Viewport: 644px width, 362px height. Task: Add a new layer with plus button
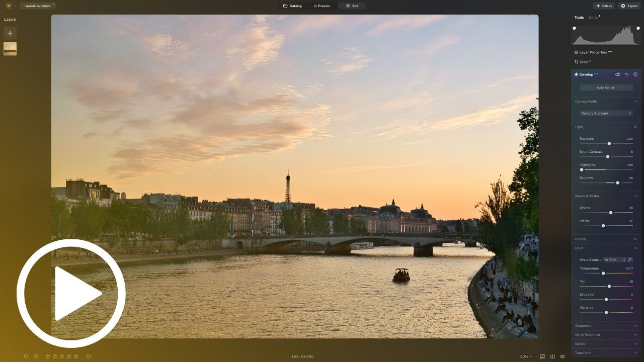[10, 33]
